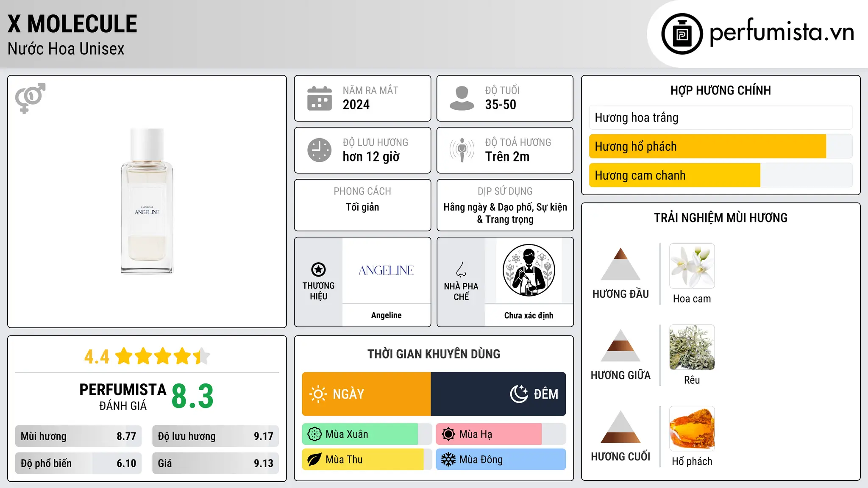Click the Trải nghiệm mùi hương heading

[721, 218]
